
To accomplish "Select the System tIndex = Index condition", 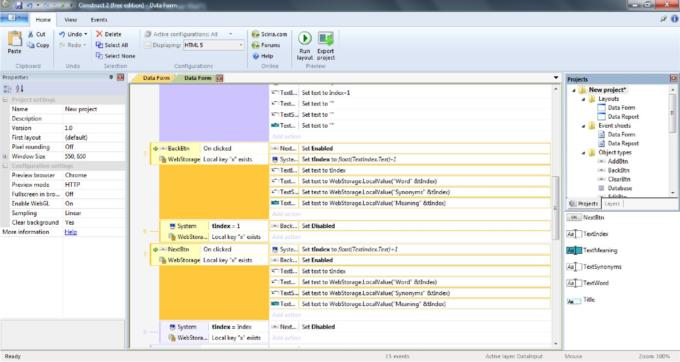I will (x=214, y=327).
